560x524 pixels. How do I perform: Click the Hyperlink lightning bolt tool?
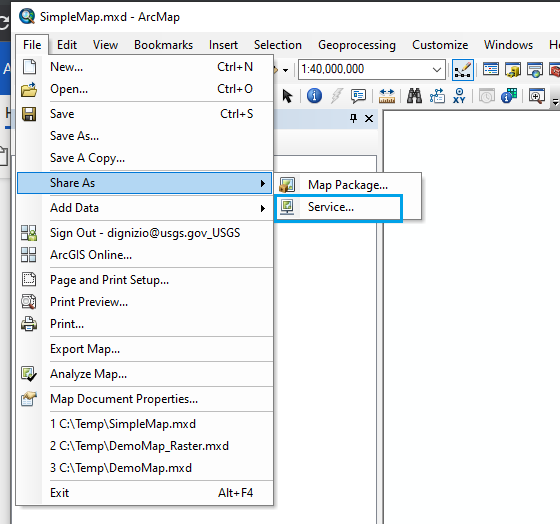[336, 96]
